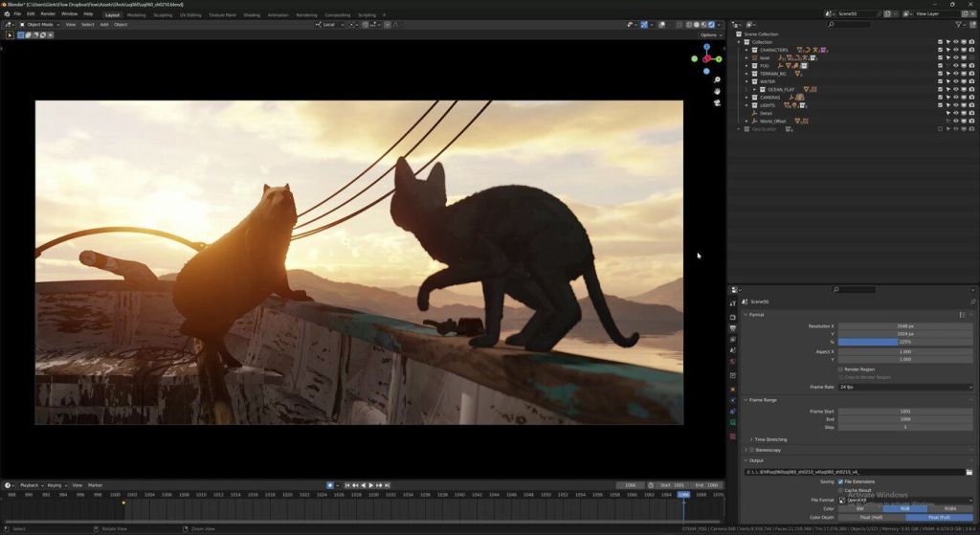
Task: Expand the Time Stretching section
Action: [x=771, y=439]
